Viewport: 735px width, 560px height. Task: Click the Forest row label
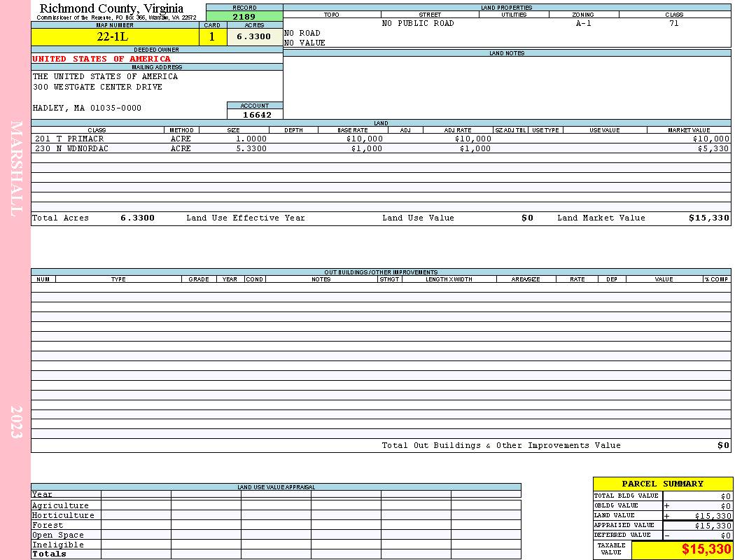[x=48, y=525]
